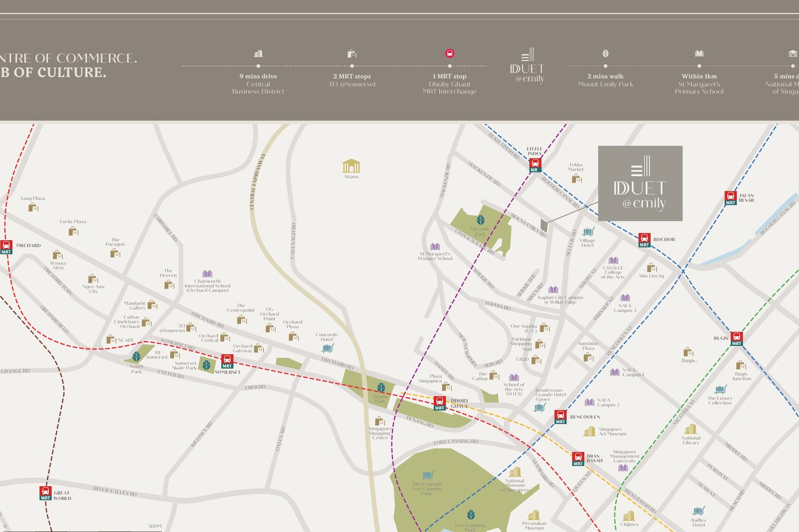Screen dimensions: 799x532
Task: Select the Somerset MRT station icon
Action: (x=227, y=362)
